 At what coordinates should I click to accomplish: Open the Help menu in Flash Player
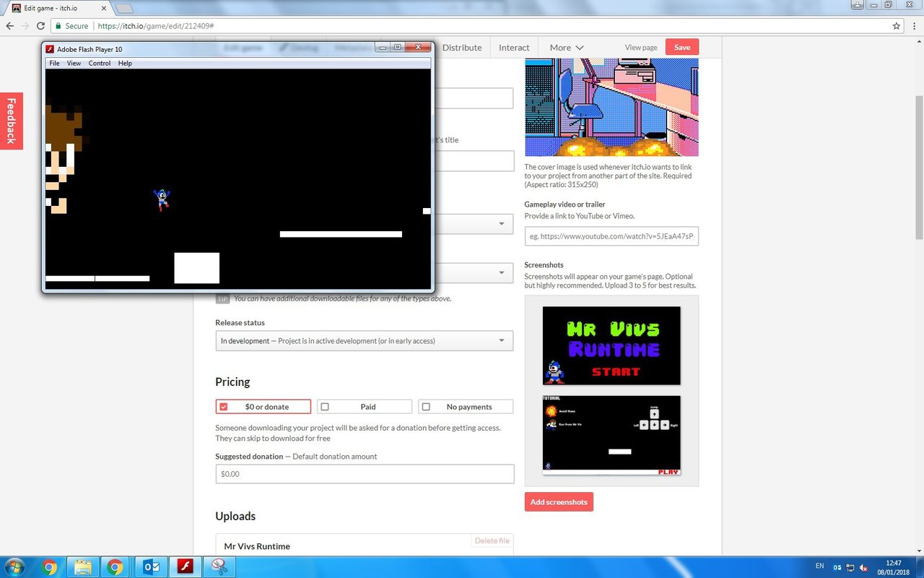(x=125, y=64)
